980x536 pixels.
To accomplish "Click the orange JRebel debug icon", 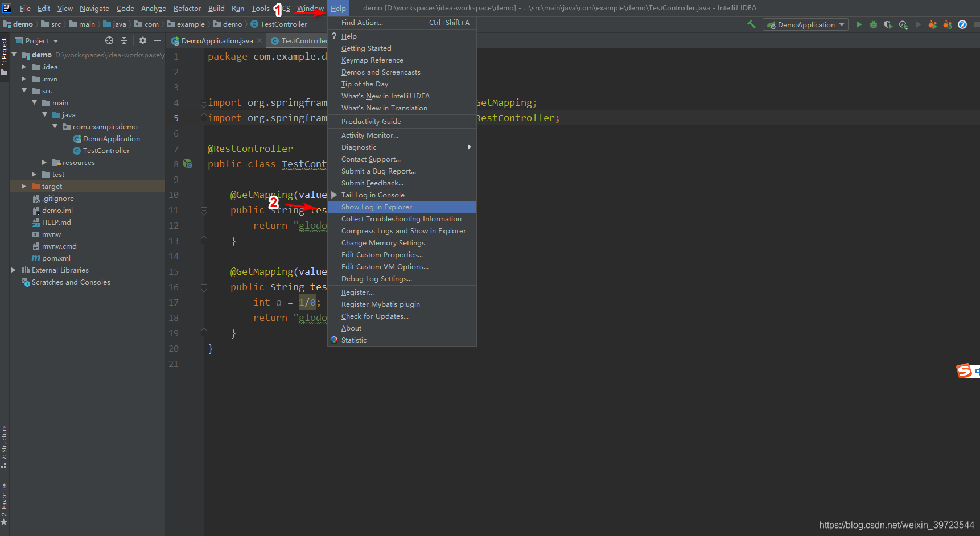I will click(947, 24).
